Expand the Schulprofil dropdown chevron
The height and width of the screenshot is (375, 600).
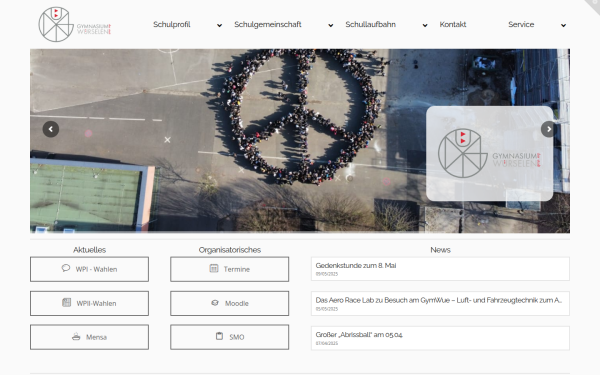pos(219,25)
